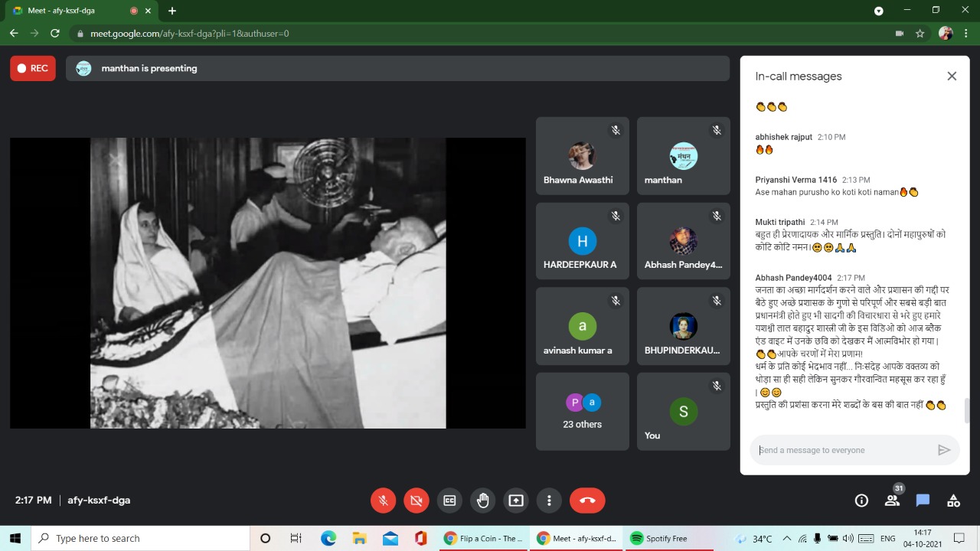
Task: Turn on the camera
Action: [x=416, y=500]
